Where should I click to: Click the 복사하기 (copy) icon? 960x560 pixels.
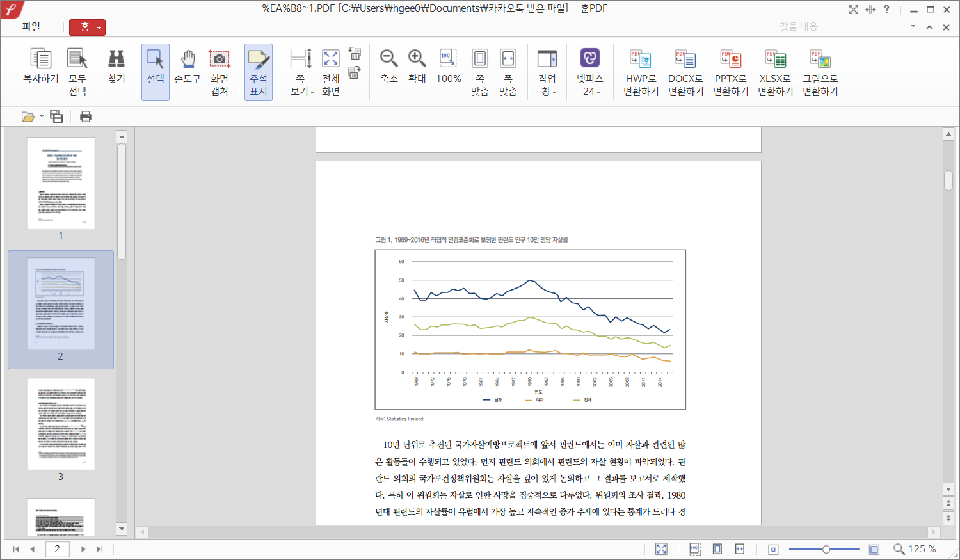coord(41,60)
